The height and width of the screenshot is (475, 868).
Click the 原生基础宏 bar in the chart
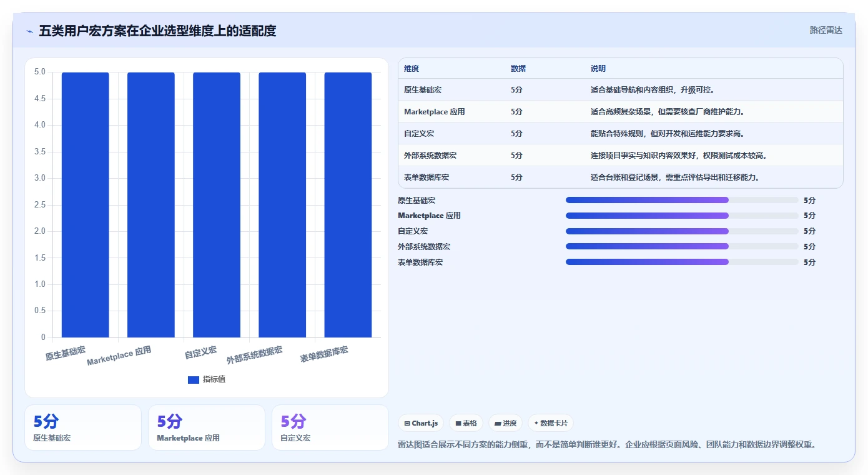[x=85, y=205]
